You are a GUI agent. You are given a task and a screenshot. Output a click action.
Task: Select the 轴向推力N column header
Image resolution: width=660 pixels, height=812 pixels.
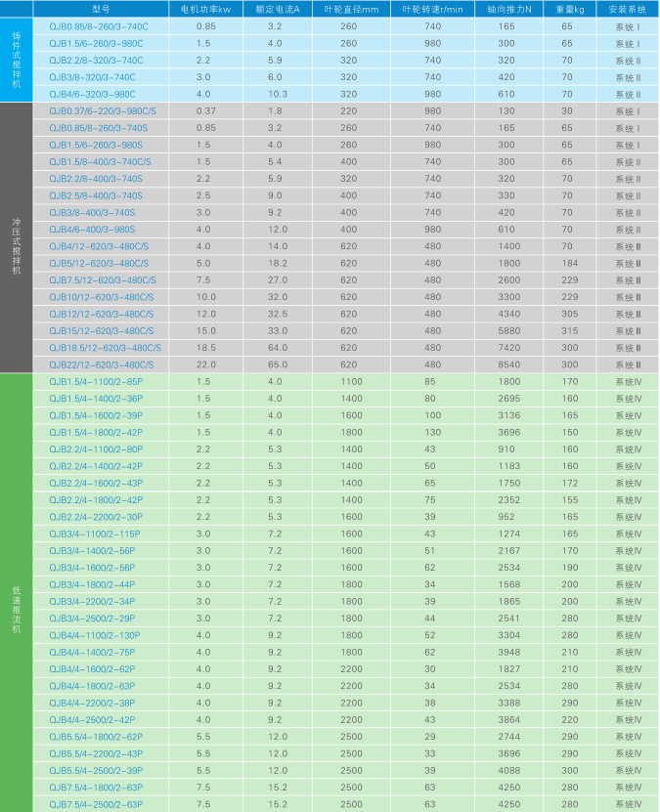(x=506, y=8)
